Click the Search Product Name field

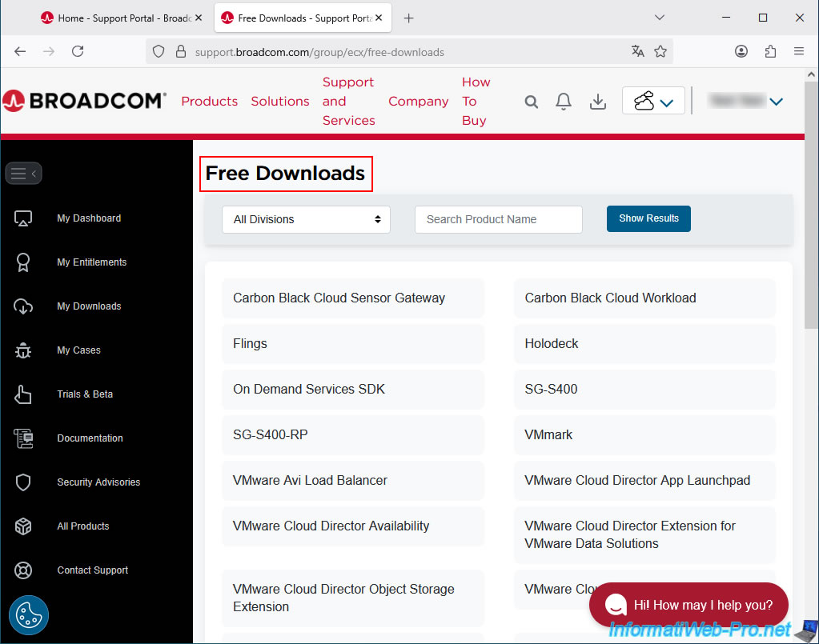coord(498,219)
